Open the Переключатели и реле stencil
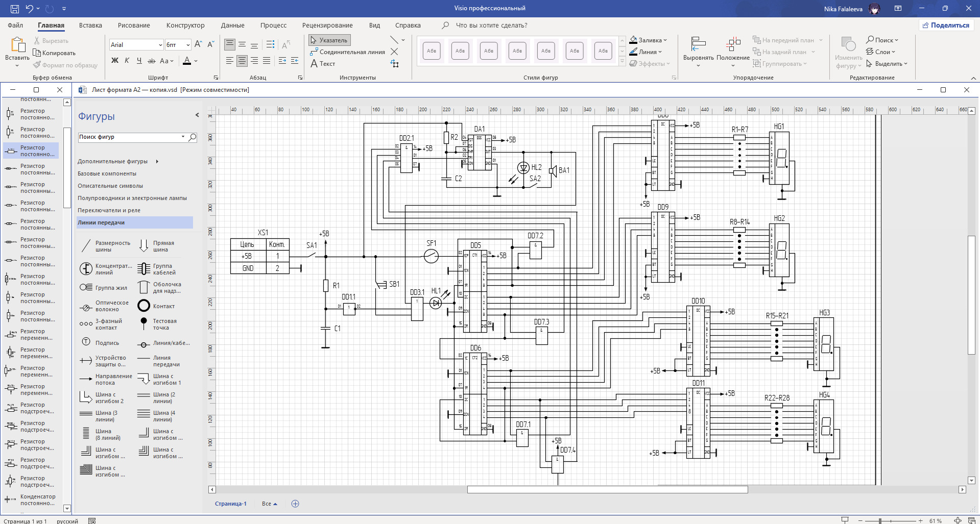The height and width of the screenshot is (524, 980). 109,210
